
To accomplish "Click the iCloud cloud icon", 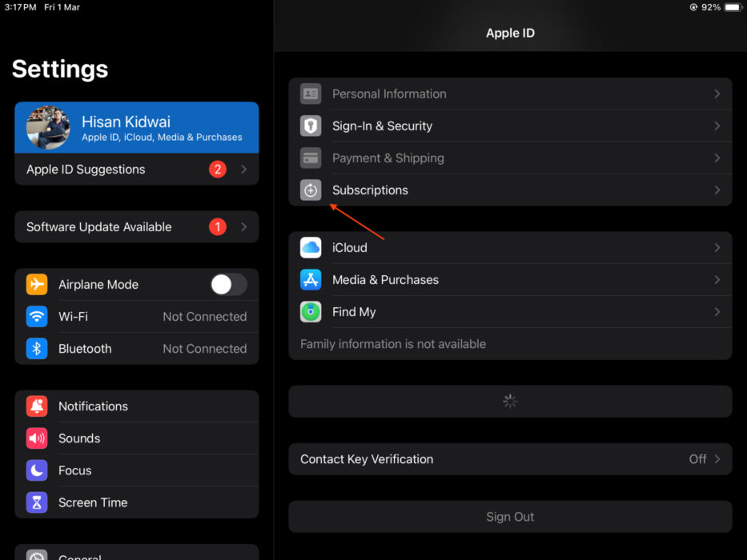I will coord(311,247).
